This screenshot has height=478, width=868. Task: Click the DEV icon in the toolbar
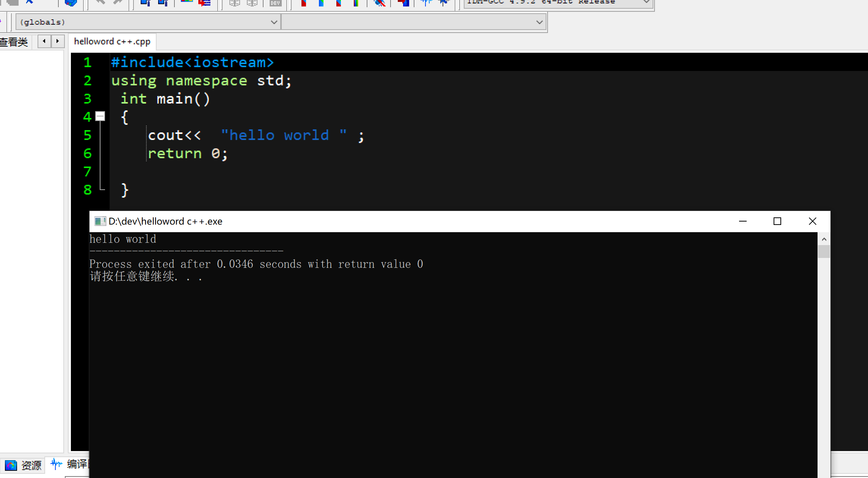click(275, 3)
